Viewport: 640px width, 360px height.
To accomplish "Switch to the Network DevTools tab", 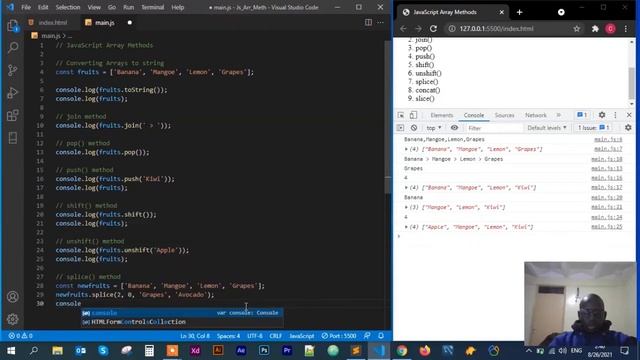I will pos(536,116).
